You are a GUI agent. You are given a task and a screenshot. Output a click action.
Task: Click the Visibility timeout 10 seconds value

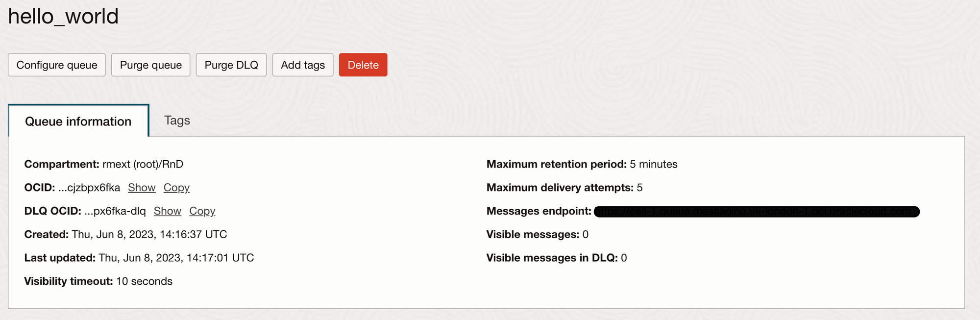[144, 281]
